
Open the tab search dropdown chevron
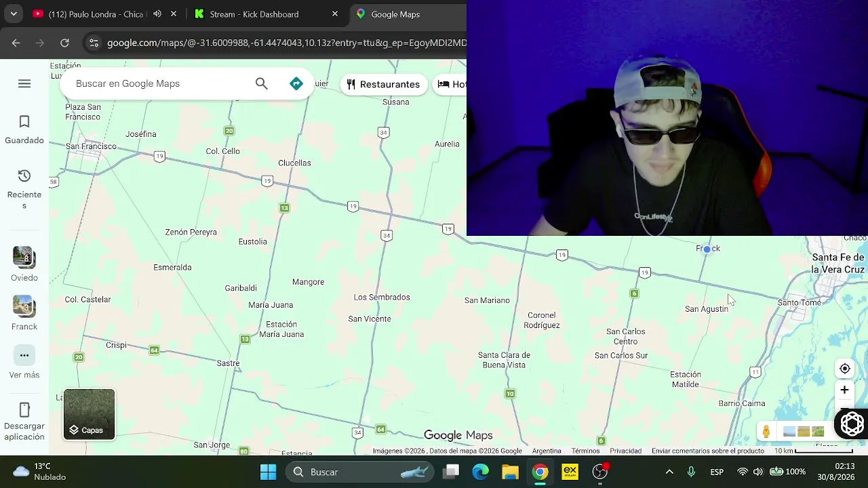[x=14, y=14]
